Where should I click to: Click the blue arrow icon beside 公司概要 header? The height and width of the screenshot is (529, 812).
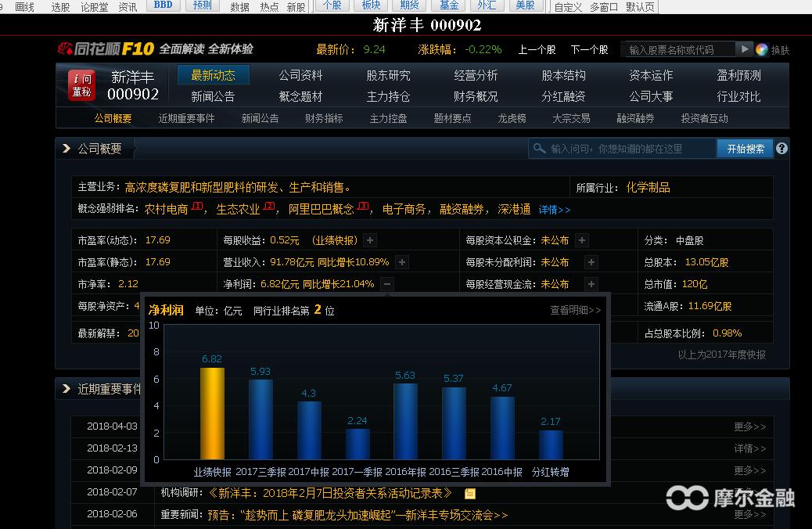(x=65, y=148)
